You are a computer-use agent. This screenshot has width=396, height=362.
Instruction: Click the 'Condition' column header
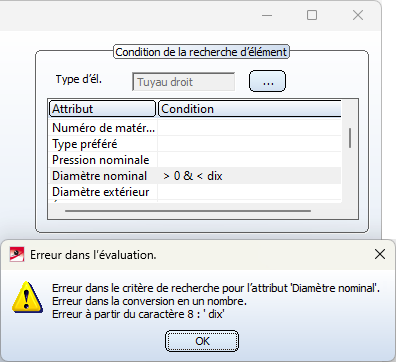coord(249,109)
